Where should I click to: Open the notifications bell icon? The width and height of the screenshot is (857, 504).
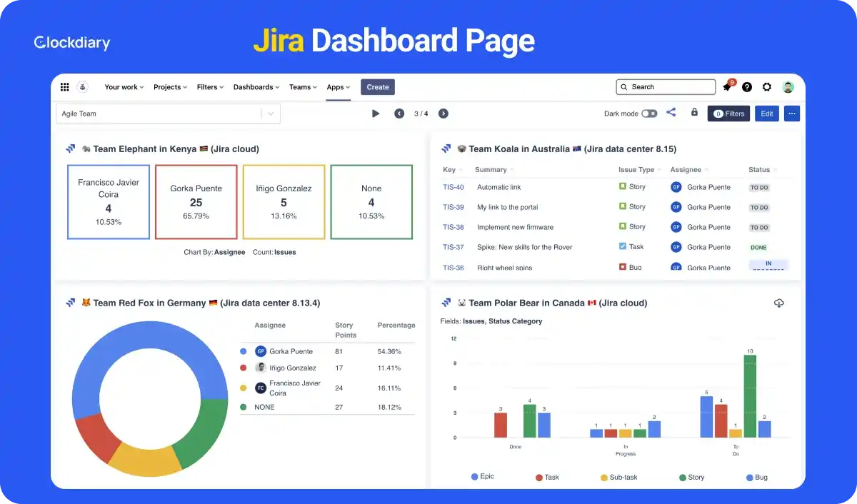(728, 87)
